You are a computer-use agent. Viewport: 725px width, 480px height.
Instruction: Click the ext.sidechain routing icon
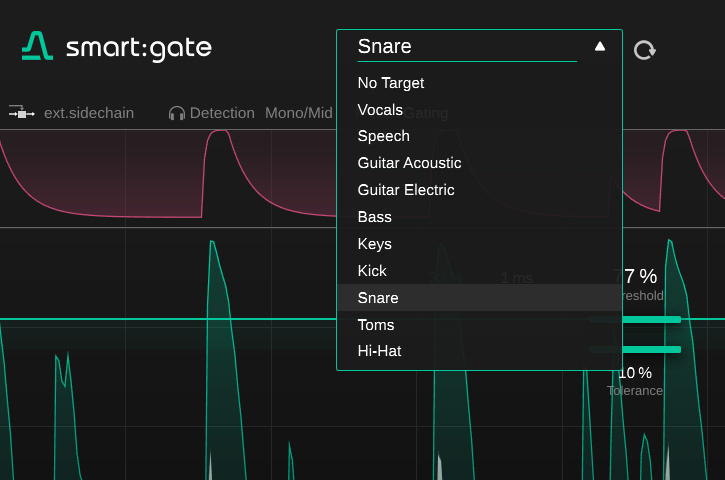(x=21, y=113)
